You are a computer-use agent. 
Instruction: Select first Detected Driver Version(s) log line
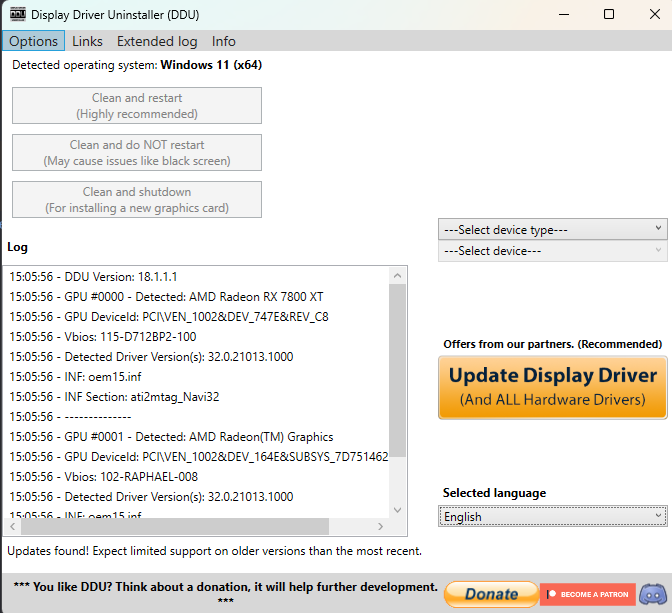pyautogui.click(x=151, y=357)
